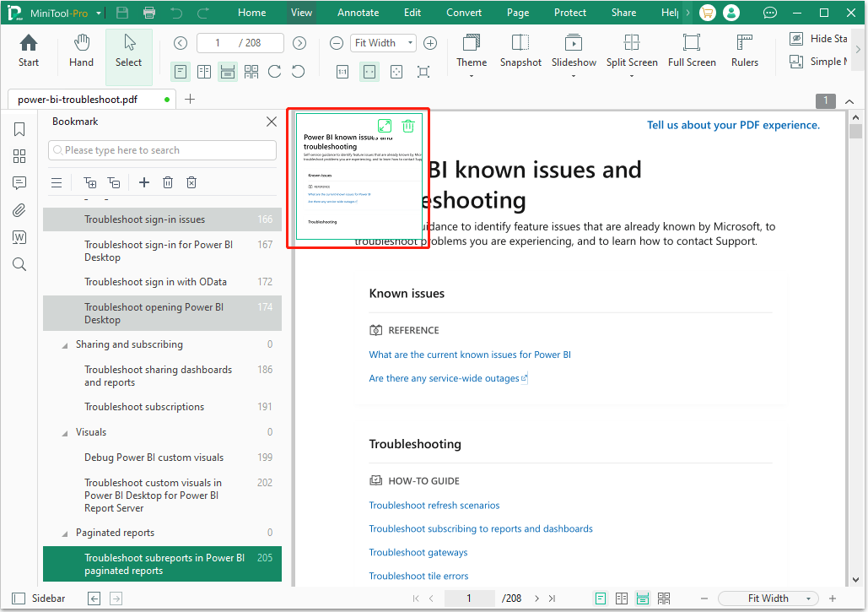Screen dimensions: 868x612
Task: Open the Home tab
Action: pyautogui.click(x=252, y=12)
